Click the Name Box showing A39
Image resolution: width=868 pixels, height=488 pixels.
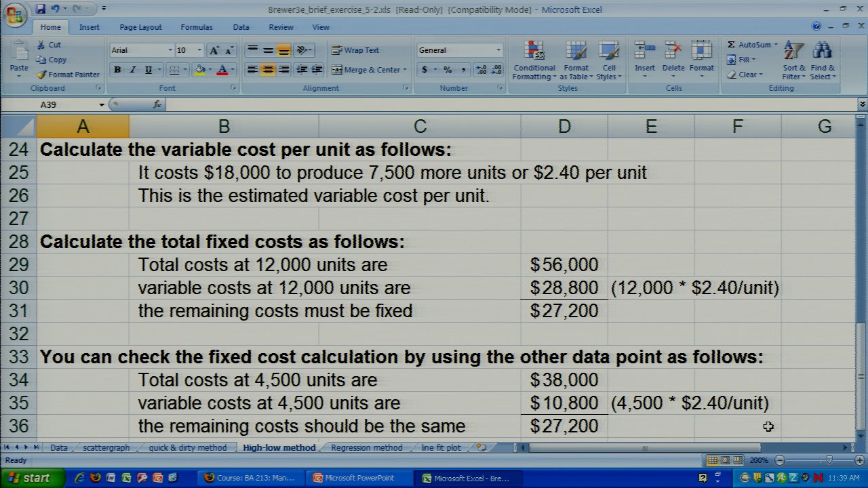[x=68, y=104]
